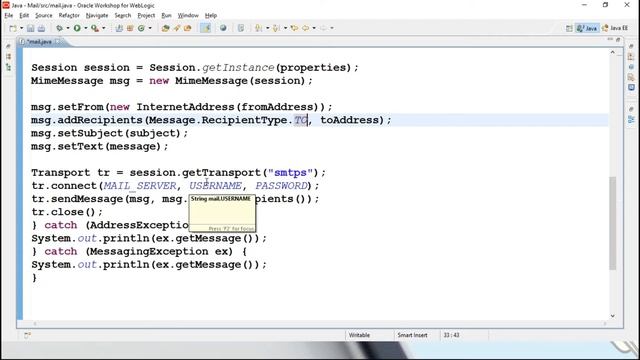Viewport: 640px width, 360px height.
Task: Click the Restore icon in left trim
Action: click(x=8, y=47)
